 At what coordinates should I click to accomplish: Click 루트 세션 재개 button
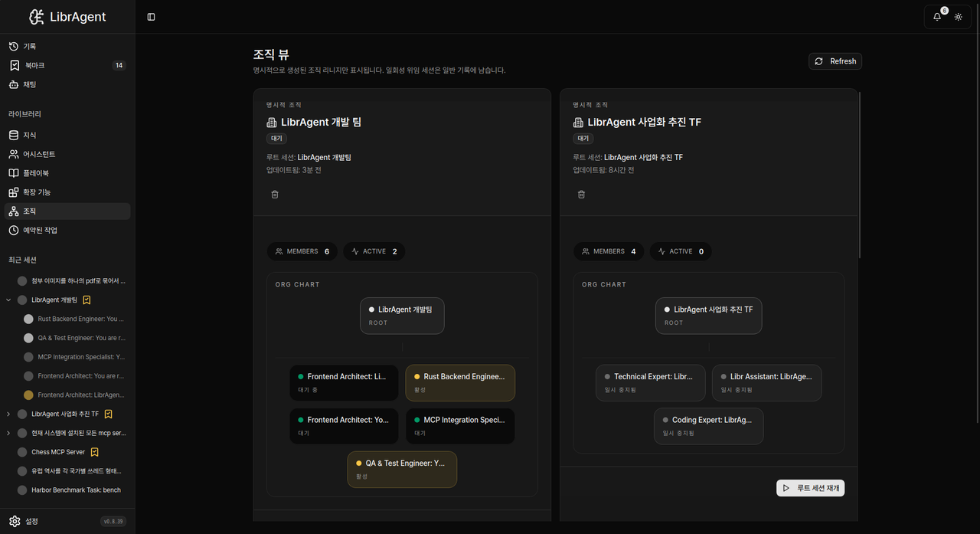coord(810,488)
